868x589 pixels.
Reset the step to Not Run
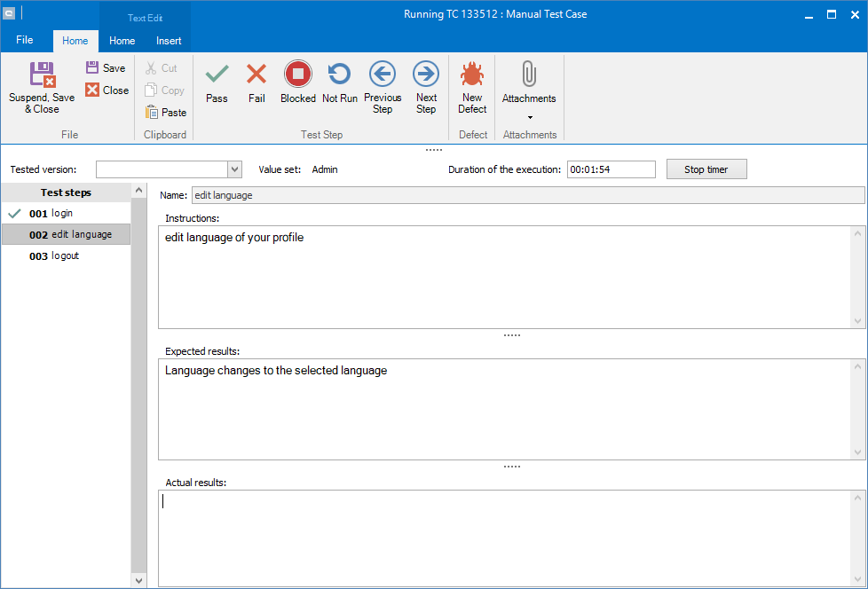point(339,83)
